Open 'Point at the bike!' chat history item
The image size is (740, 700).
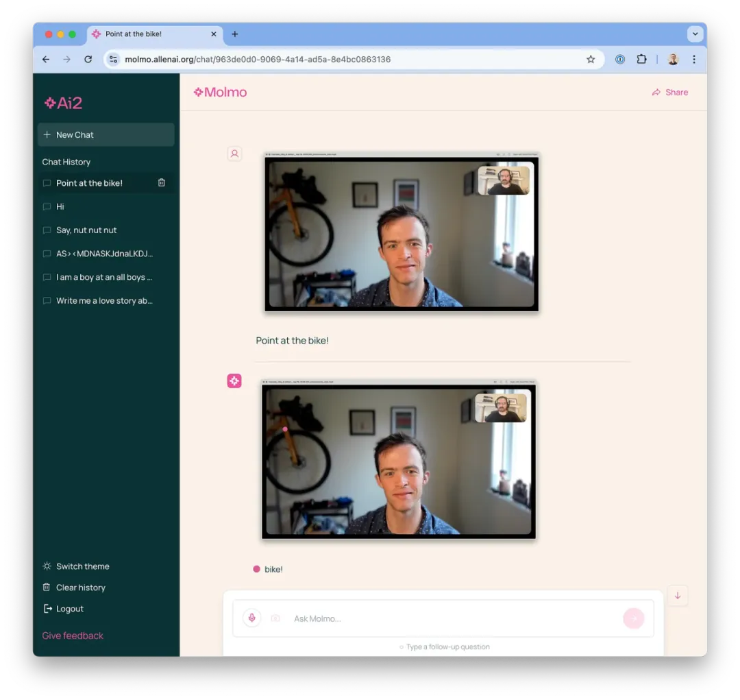pos(106,183)
